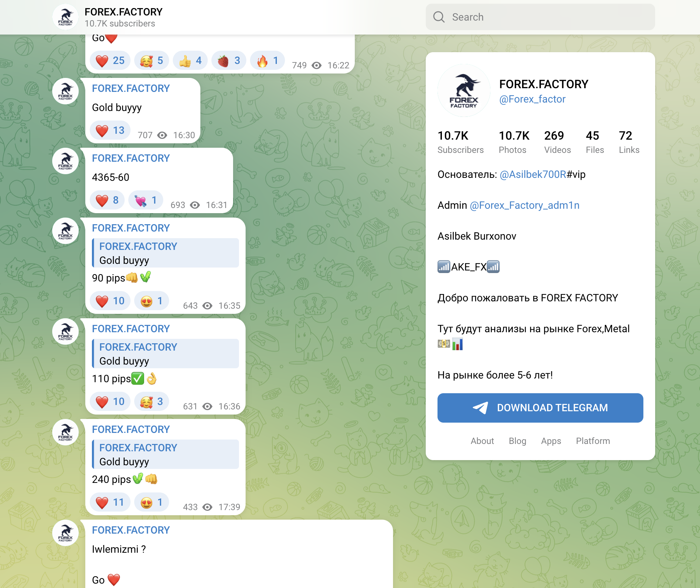The height and width of the screenshot is (588, 700).
Task: Click avatar beside the 4365-60 message
Action: click(65, 161)
